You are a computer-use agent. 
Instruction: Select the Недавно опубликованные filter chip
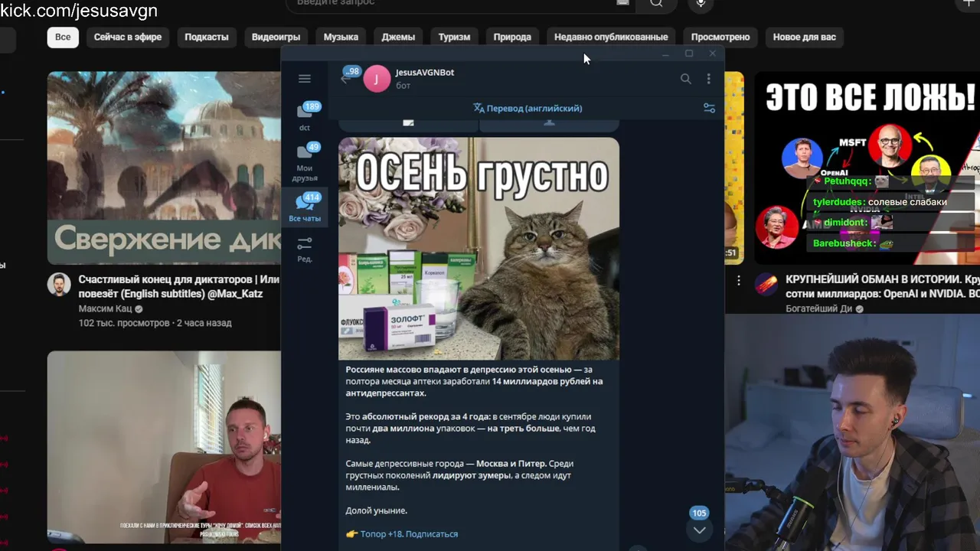611,37
